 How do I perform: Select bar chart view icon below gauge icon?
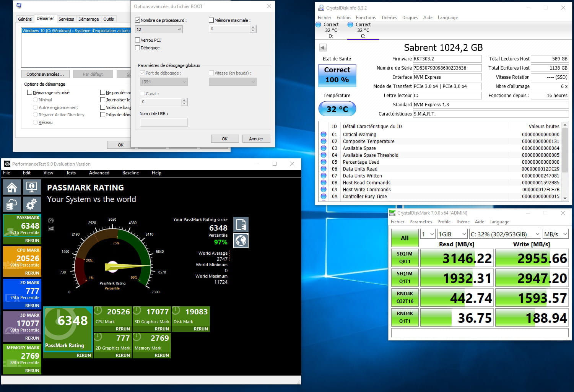[51, 228]
